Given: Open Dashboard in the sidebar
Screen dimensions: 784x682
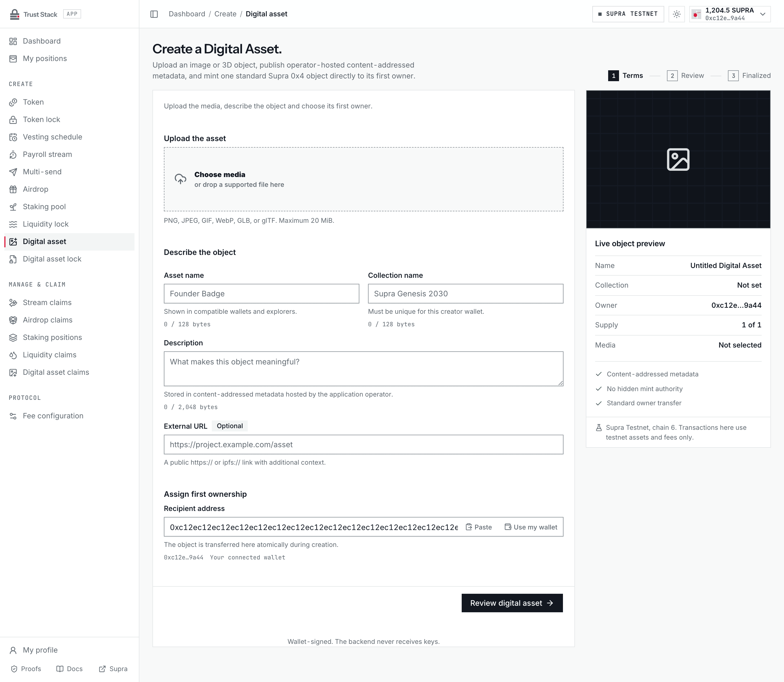Looking at the screenshot, I should click(x=69, y=41).
